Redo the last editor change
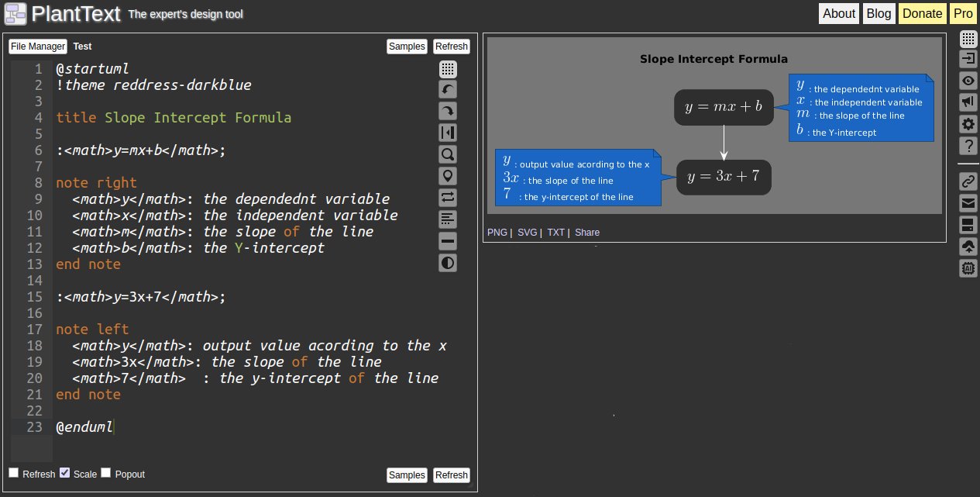 pos(448,111)
